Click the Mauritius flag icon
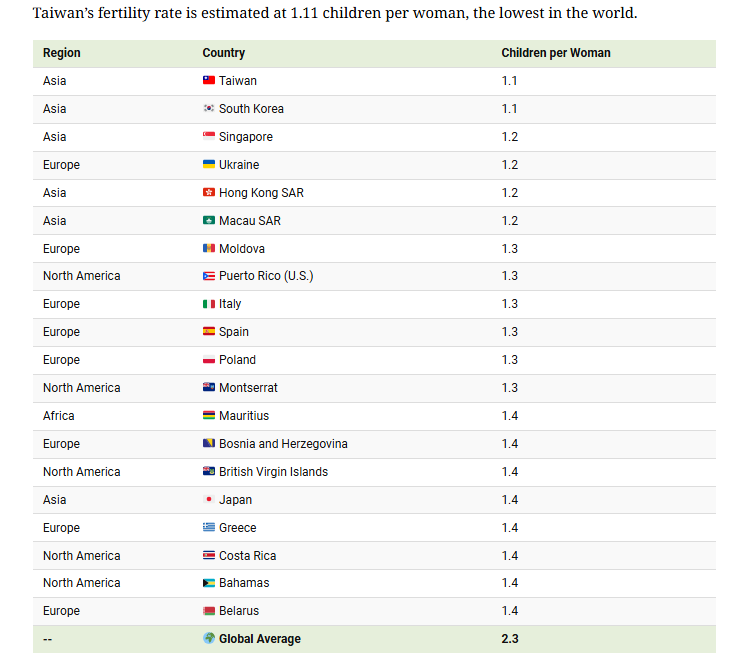 point(209,416)
